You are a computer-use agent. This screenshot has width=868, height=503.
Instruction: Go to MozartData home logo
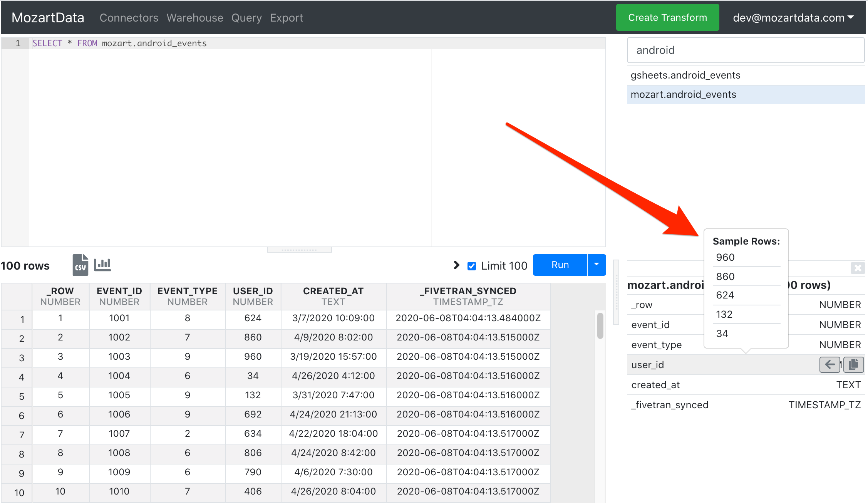48,18
